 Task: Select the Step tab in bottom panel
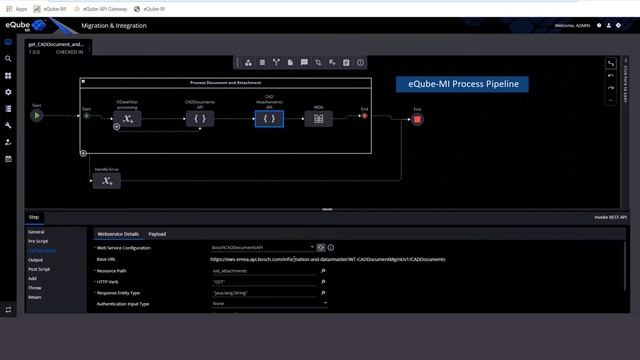pyautogui.click(x=34, y=217)
